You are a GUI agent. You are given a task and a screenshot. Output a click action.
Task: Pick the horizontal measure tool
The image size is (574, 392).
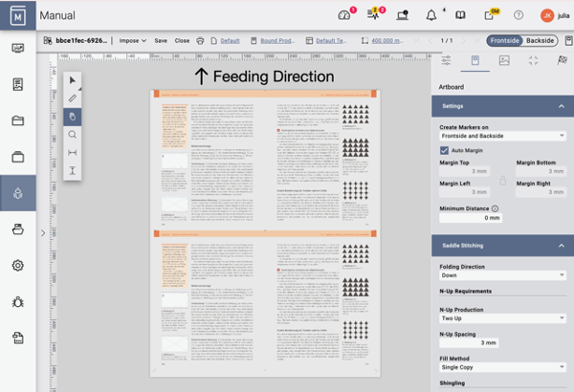pyautogui.click(x=73, y=153)
